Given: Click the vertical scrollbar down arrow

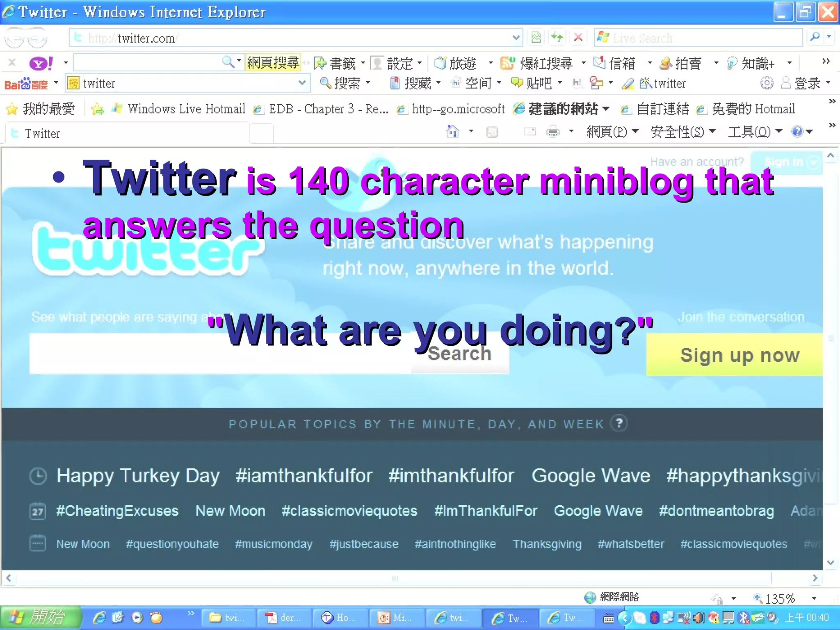Looking at the screenshot, I should pyautogui.click(x=831, y=563).
